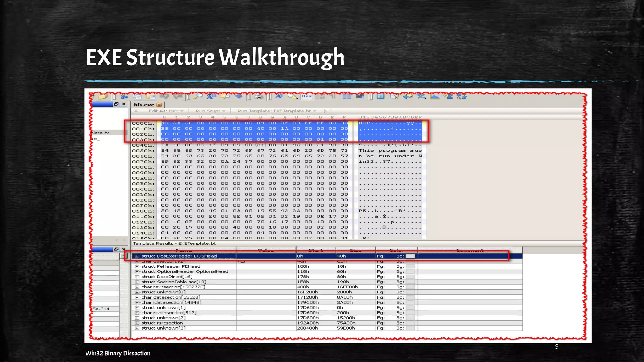This screenshot has height=362, width=644.
Task: Copy selected bytes using toolbar copy icon
Action: 137,96
